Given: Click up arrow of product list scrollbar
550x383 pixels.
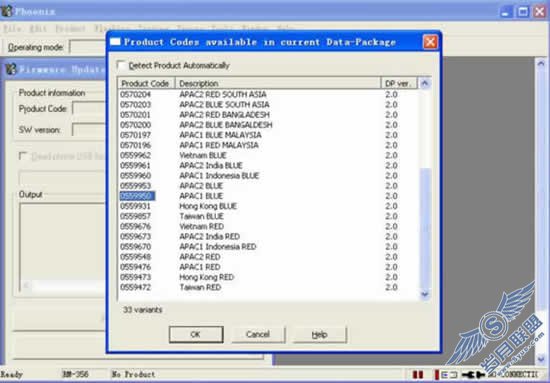Looking at the screenshot, I should (x=425, y=83).
